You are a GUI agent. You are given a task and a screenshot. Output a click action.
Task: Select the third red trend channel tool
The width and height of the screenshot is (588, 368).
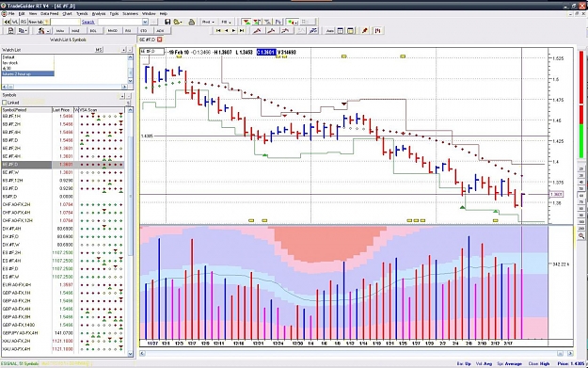point(285,31)
